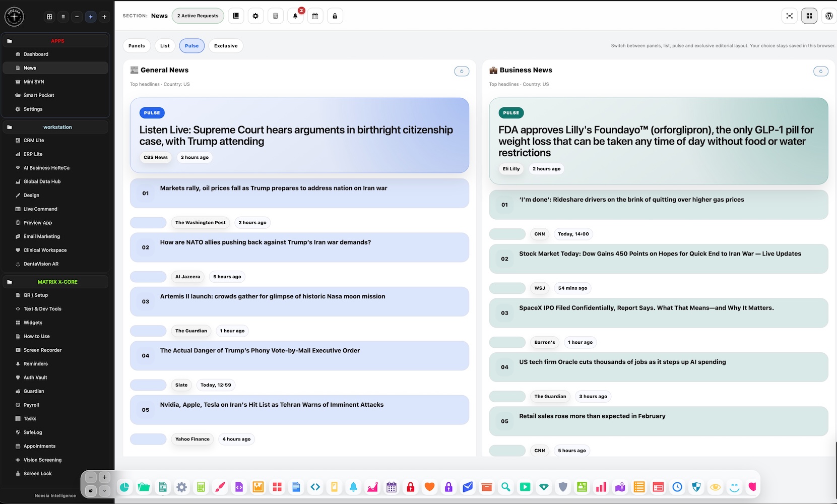This screenshot has height=504, width=837.
Task: Click the WordPress icon at top right
Action: coord(829,16)
